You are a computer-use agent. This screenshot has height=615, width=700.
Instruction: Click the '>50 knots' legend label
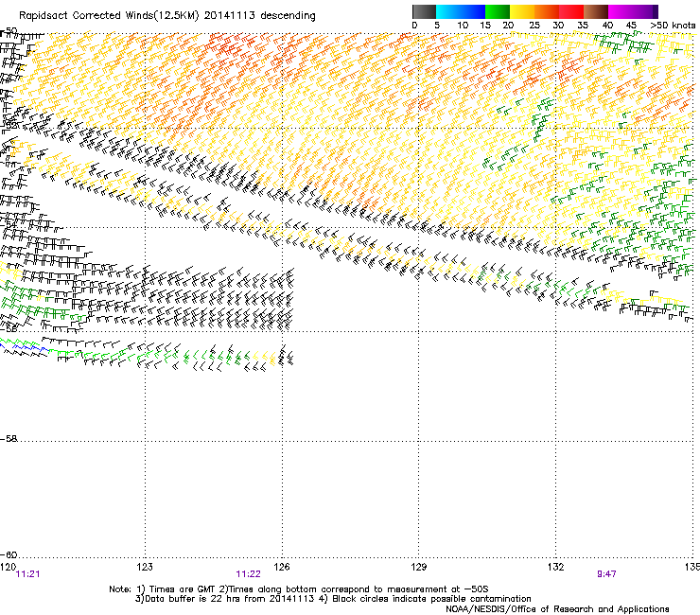coord(673,26)
